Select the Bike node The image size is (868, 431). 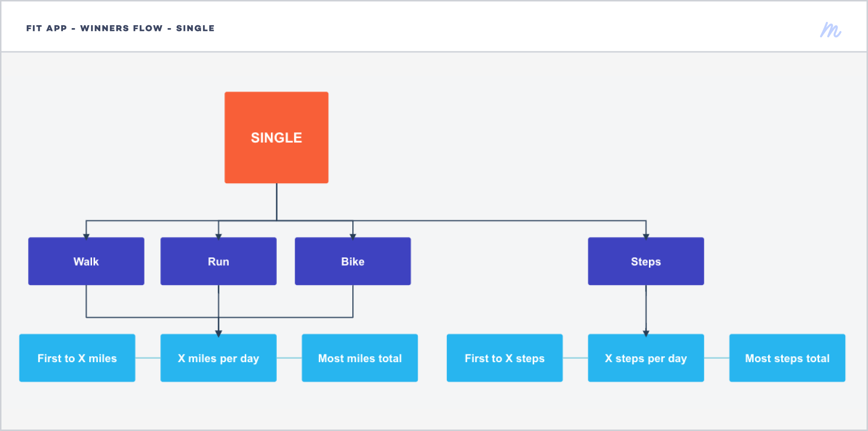pyautogui.click(x=353, y=261)
